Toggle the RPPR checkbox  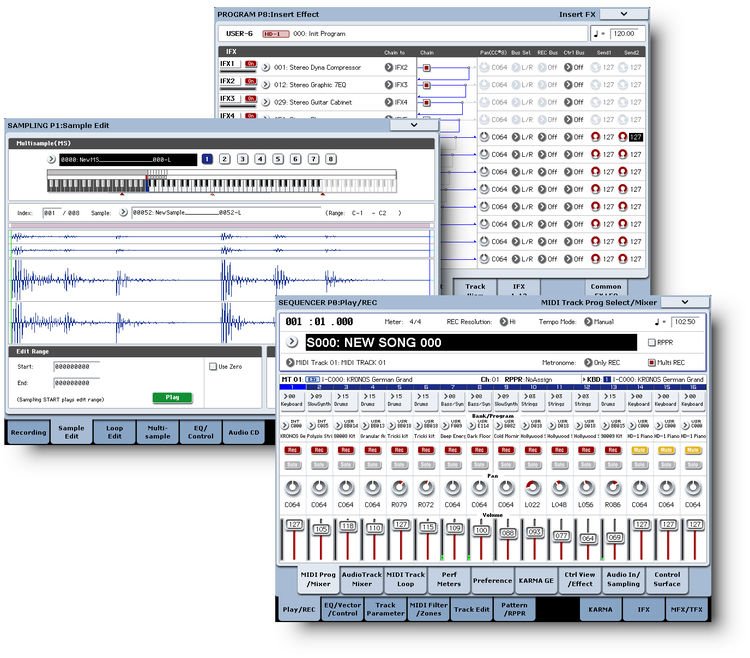click(x=653, y=342)
